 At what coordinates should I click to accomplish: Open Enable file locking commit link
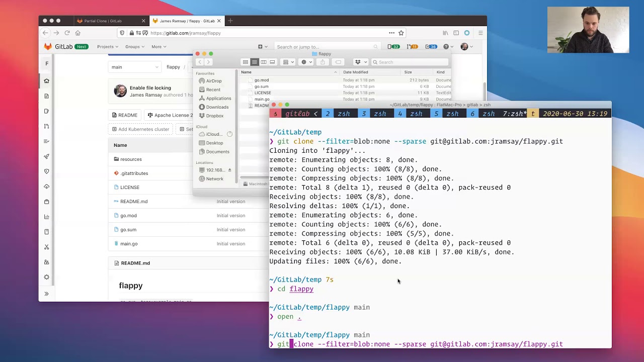tap(150, 88)
